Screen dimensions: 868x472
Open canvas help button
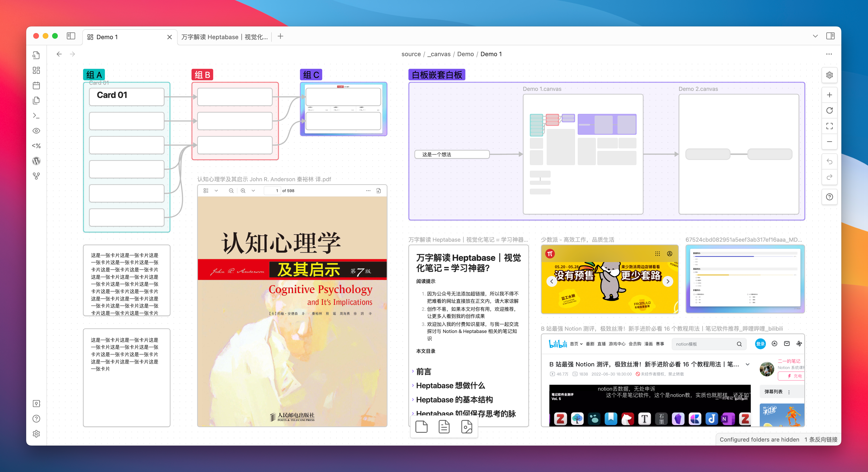830,197
